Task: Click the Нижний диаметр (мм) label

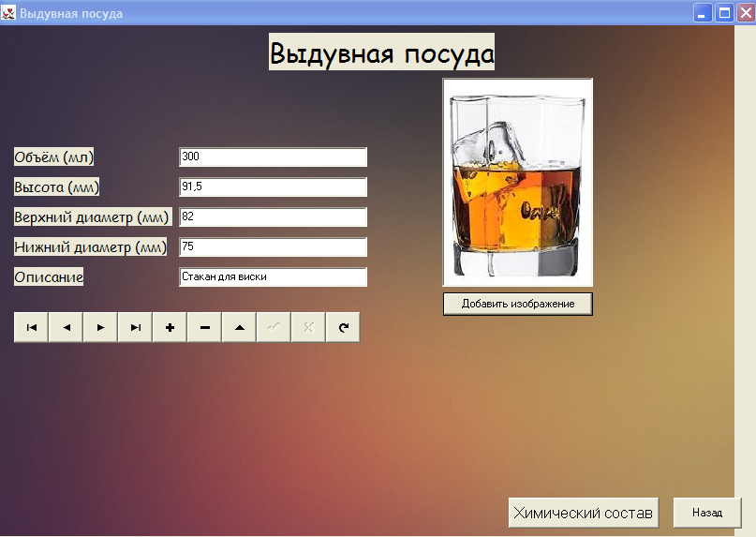Action: tap(90, 246)
